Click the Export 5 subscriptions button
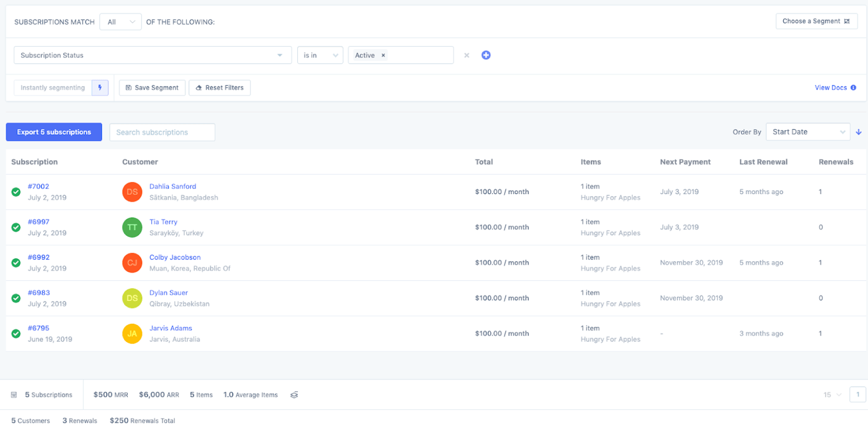868x430 pixels. [x=54, y=132]
